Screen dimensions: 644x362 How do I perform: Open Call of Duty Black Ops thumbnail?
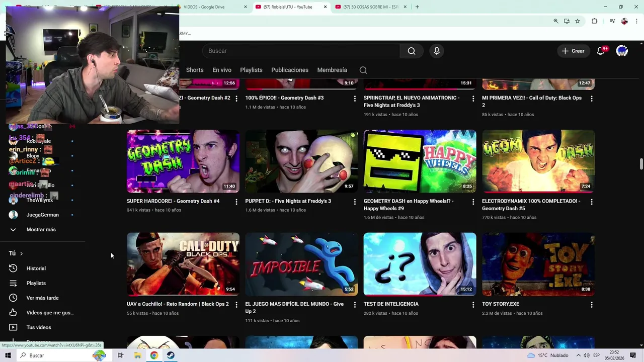coord(183,264)
